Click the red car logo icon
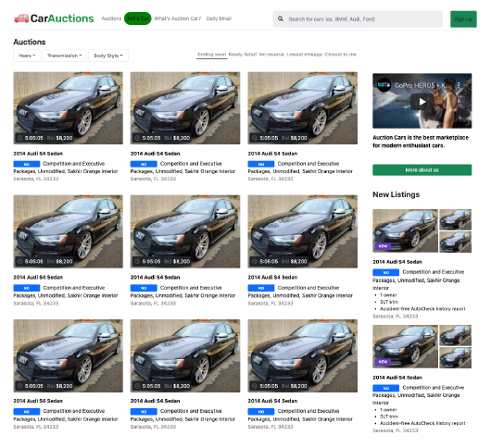This screenshot has height=448, width=491. click(x=21, y=19)
